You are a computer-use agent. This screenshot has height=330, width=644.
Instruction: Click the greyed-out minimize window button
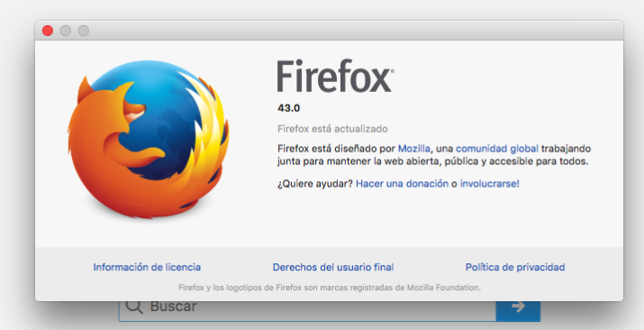tap(66, 31)
